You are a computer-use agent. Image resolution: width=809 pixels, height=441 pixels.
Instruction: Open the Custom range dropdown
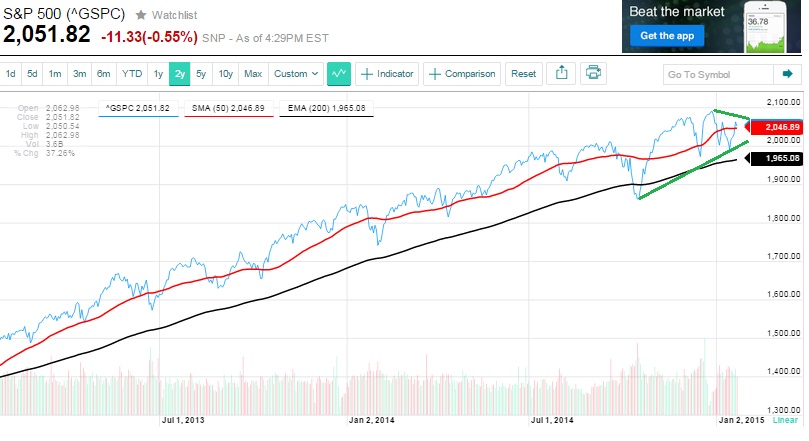coord(297,73)
